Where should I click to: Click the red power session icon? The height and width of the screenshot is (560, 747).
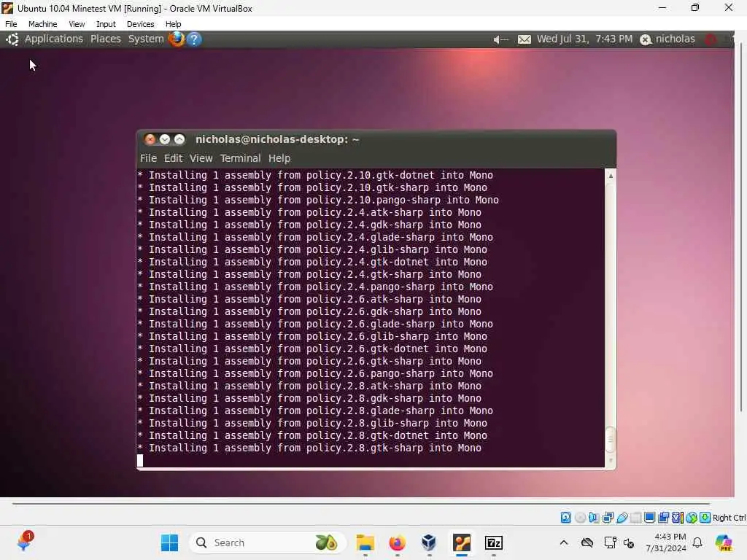point(711,39)
